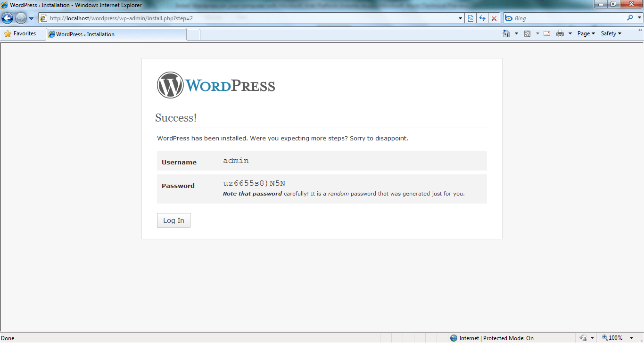Click the Refresh page icon

(482, 18)
